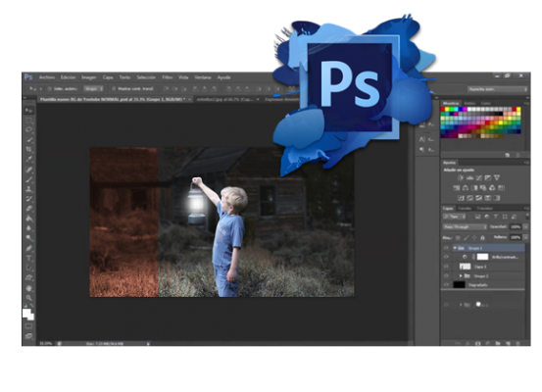This screenshot has width=542, height=392.
Task: Open the Edición menu
Action: pos(68,77)
